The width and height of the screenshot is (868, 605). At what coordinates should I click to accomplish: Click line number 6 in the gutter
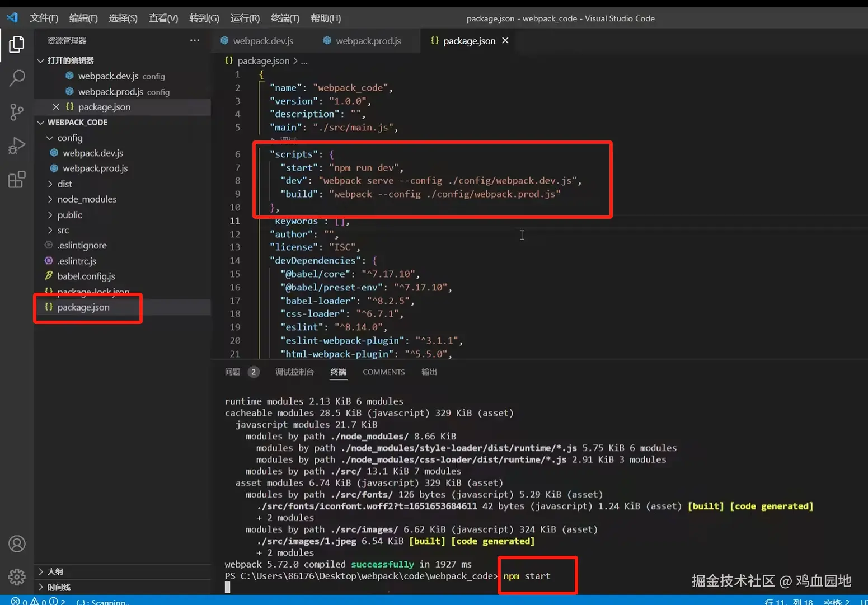click(237, 154)
